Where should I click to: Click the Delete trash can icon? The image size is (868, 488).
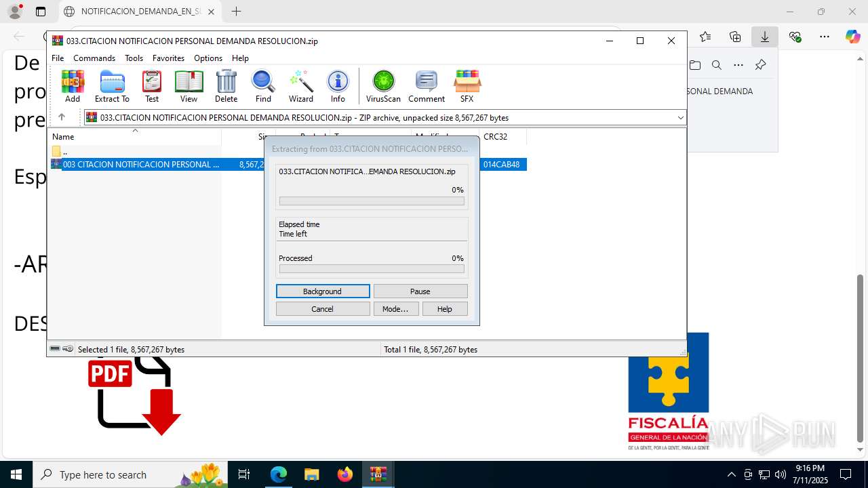pos(226,86)
